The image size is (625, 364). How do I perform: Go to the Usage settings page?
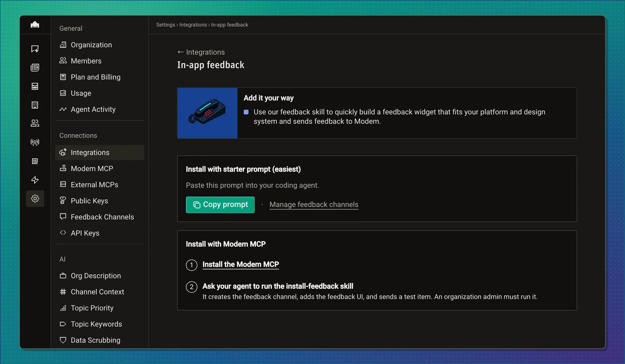point(100,93)
